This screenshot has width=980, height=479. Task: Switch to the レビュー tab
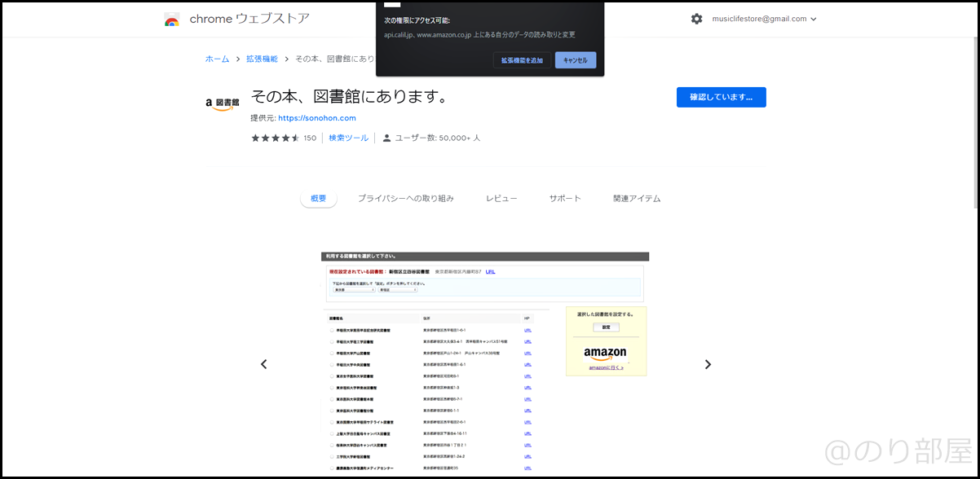coord(501,199)
